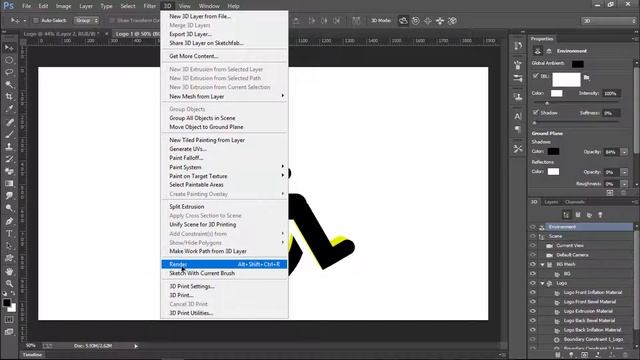This screenshot has width=640, height=360.
Task: Open the collapsed Character panel icon
Action: 518,116
